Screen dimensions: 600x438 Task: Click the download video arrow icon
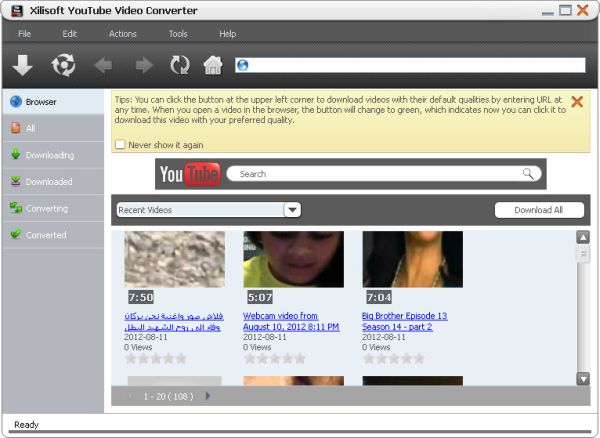(x=23, y=66)
